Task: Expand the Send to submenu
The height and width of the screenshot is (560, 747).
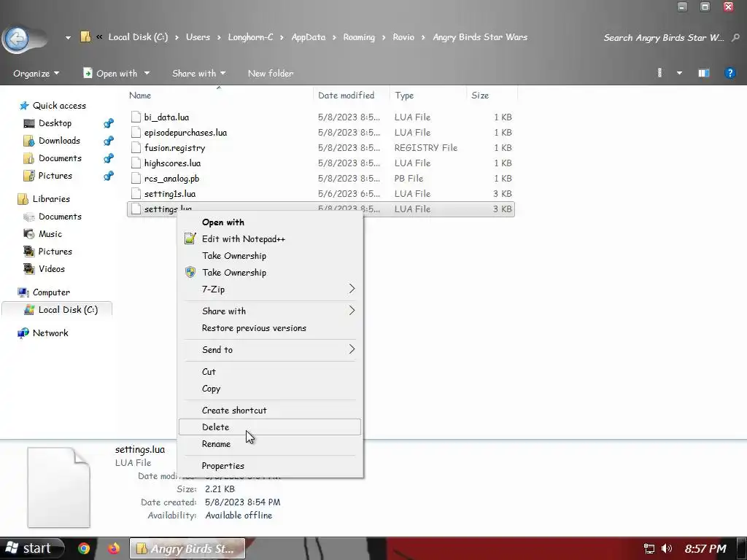Action: click(x=270, y=349)
